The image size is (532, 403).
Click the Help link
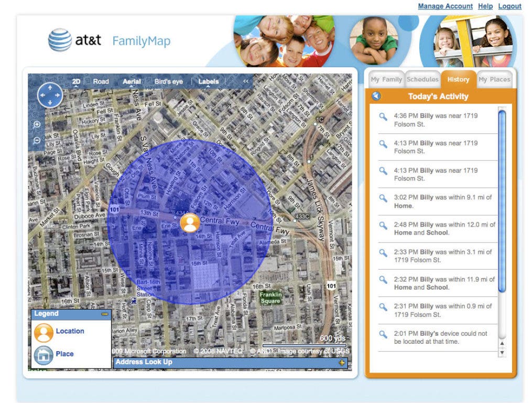pyautogui.click(x=485, y=6)
